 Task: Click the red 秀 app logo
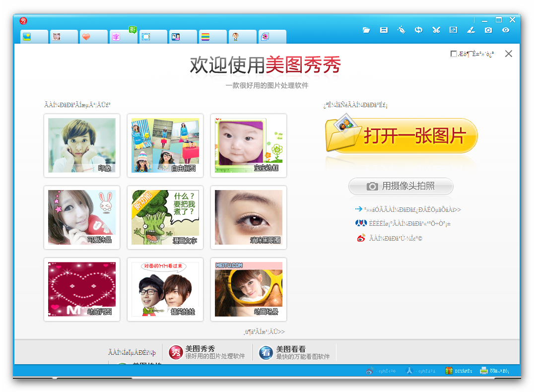(23, 21)
